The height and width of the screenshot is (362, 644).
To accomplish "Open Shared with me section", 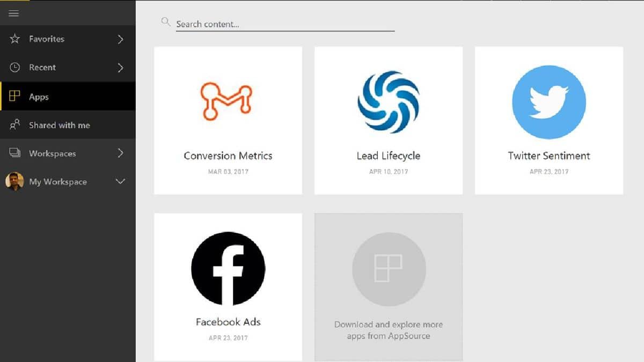I will point(68,125).
